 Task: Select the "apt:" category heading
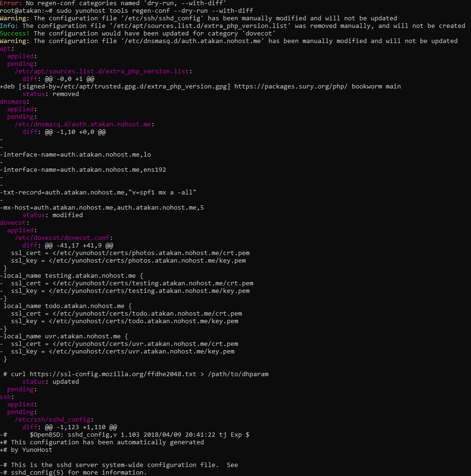8,49
